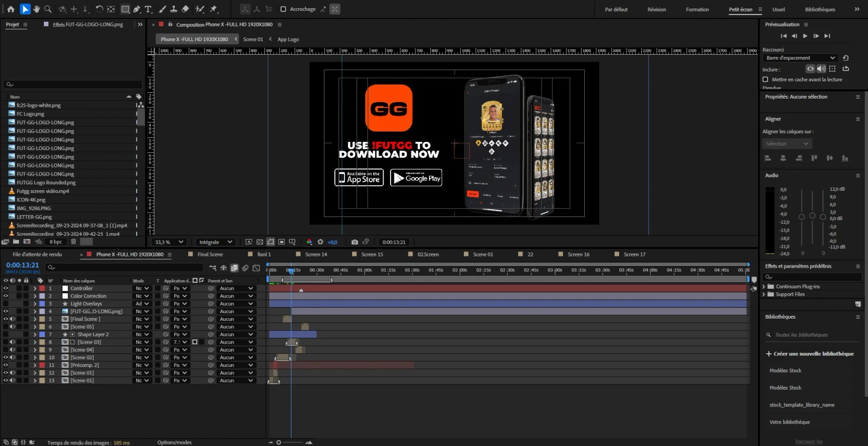868x446 pixels.
Task: Open the Graph Editor in timeline
Action: coord(256,268)
